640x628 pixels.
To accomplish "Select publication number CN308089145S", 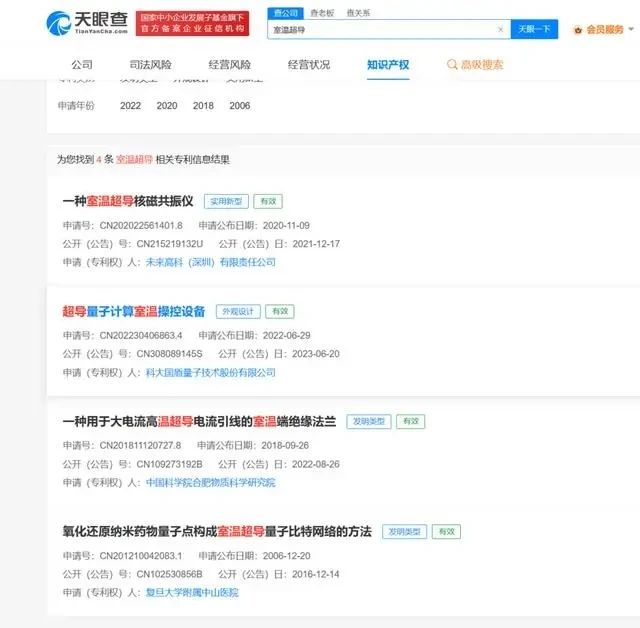I will pos(169,354).
